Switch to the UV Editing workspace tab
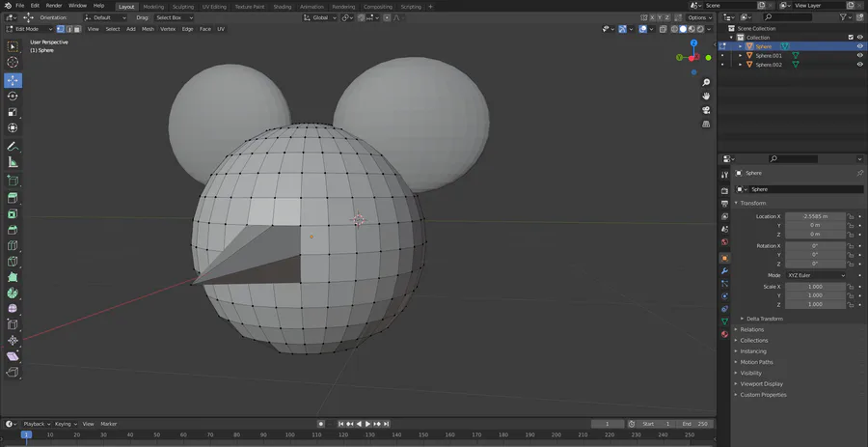 [214, 7]
